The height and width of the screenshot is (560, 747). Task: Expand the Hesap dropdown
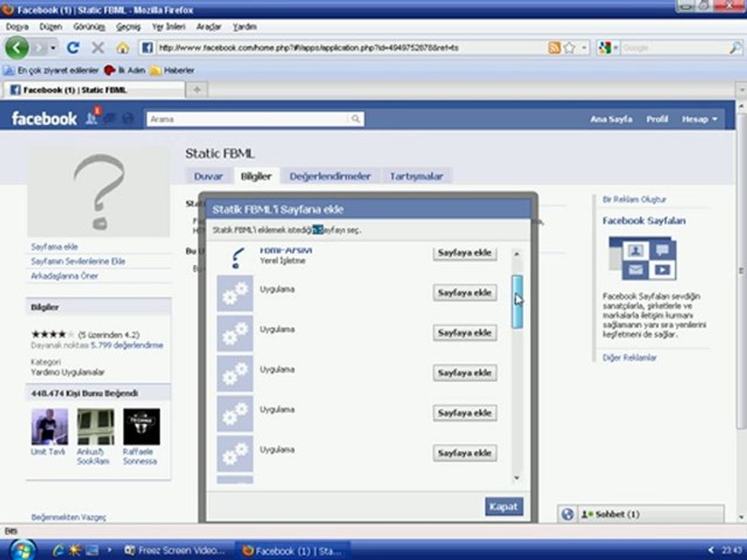pyautogui.click(x=699, y=119)
